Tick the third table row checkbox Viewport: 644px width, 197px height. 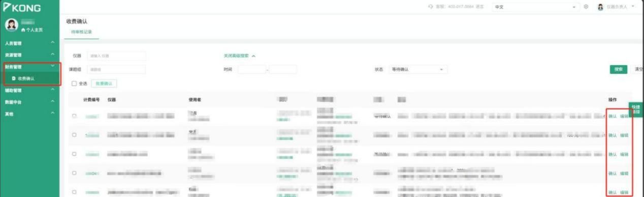tap(74, 154)
